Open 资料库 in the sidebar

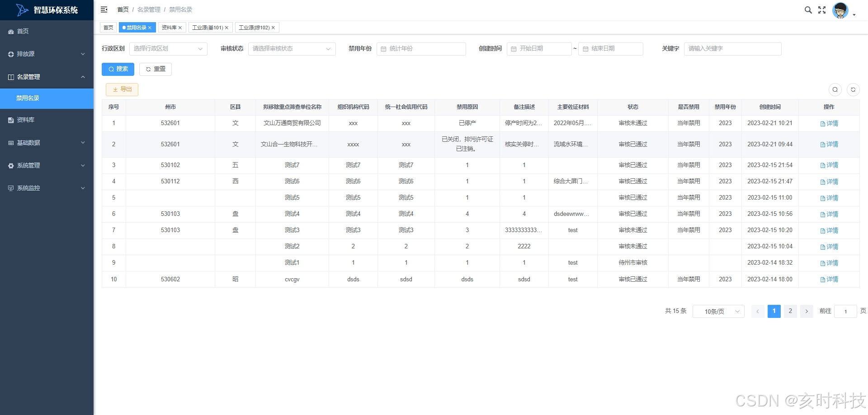pyautogui.click(x=47, y=120)
